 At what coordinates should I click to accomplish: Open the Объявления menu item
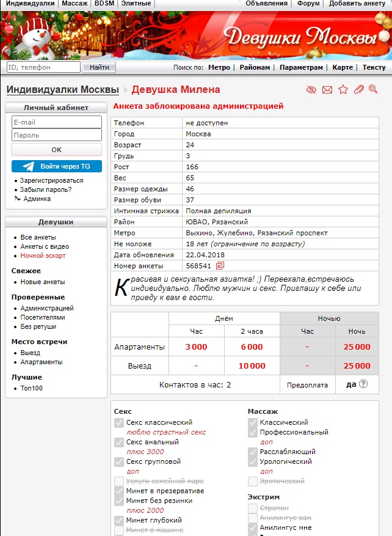(x=266, y=4)
